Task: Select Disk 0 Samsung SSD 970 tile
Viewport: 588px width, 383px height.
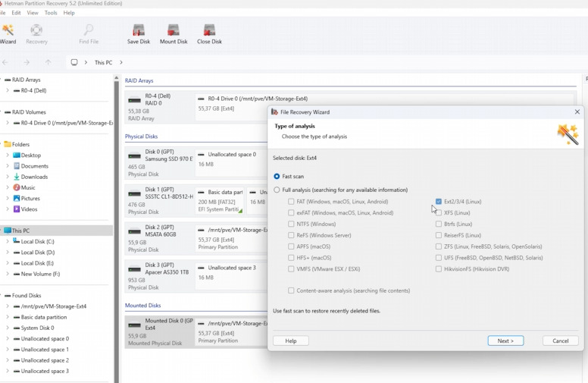Action: [x=160, y=162]
